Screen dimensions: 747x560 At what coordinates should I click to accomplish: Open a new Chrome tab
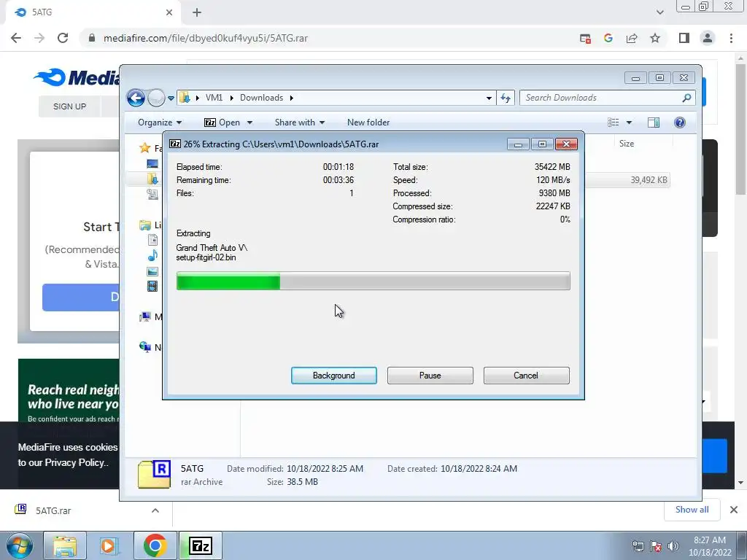197,12
